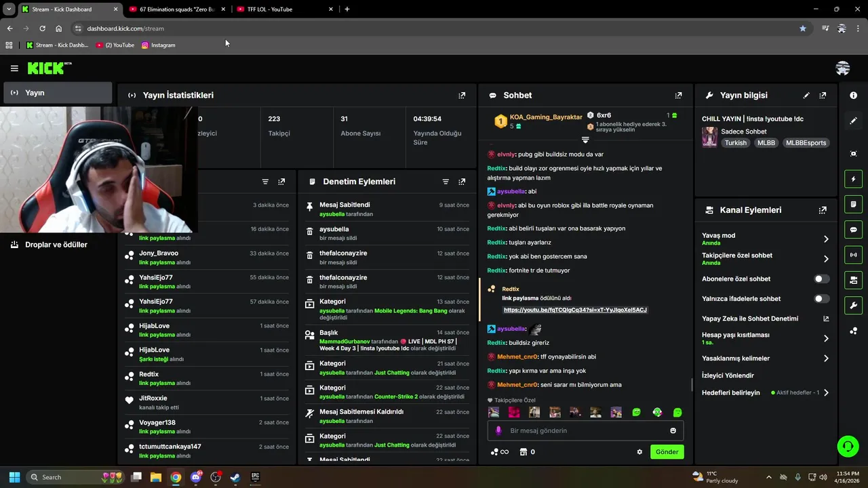Pop out the Denetim Eylemleri panel
The height and width of the screenshot is (488, 868).
pyautogui.click(x=462, y=182)
